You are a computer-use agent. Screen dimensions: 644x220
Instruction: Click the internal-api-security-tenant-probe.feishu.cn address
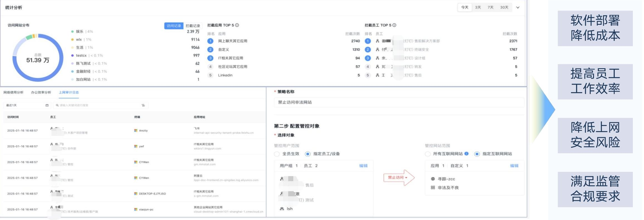tap(224, 133)
